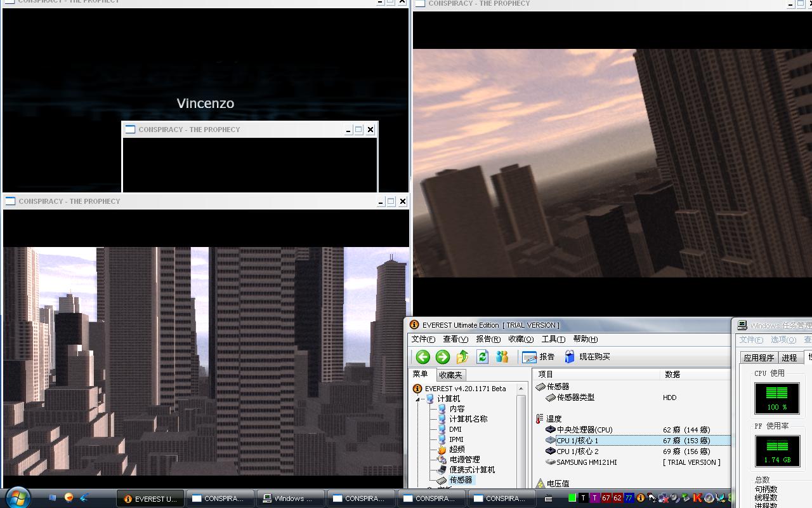Screen dimensions: 812x508
Task: Select 电源管理 power management item
Action: (x=464, y=460)
